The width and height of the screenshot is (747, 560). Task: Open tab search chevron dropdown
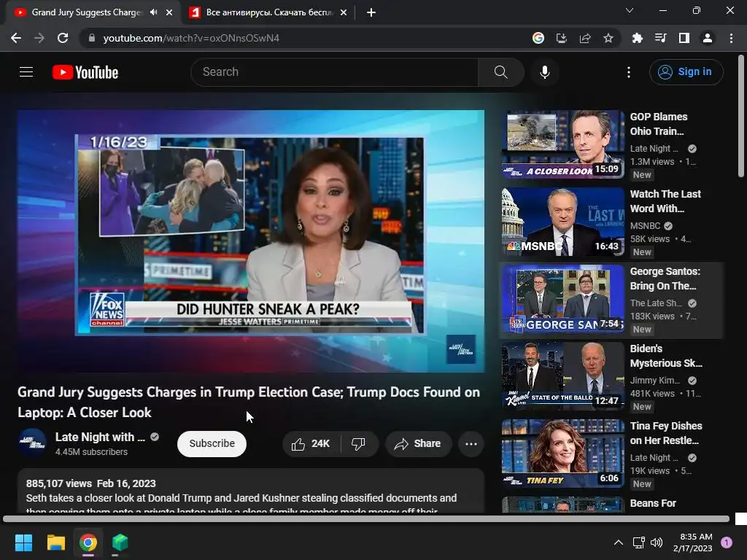point(630,10)
